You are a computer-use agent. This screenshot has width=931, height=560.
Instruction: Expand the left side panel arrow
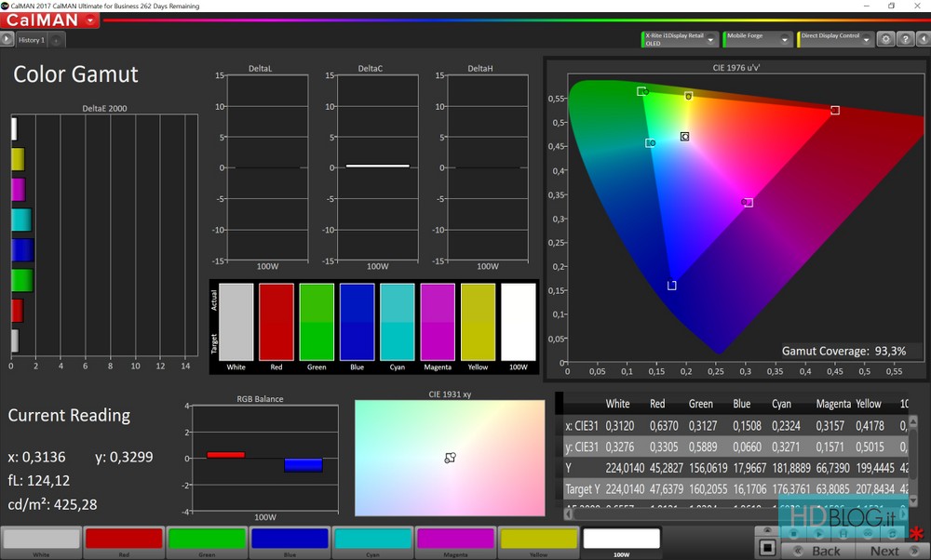(x=7, y=40)
